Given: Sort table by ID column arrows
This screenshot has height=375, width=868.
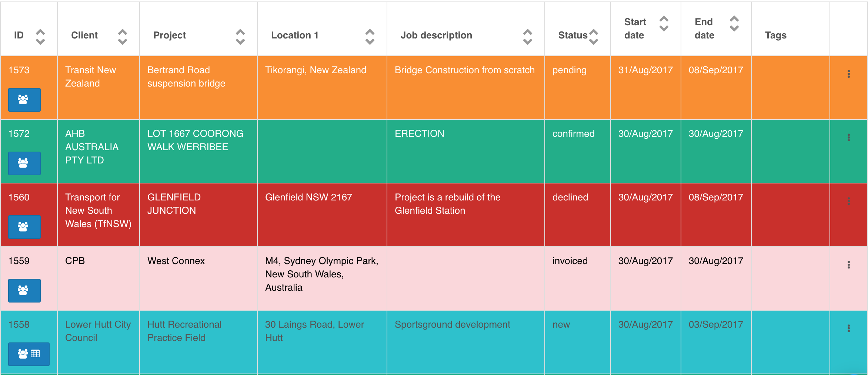Looking at the screenshot, I should (40, 37).
